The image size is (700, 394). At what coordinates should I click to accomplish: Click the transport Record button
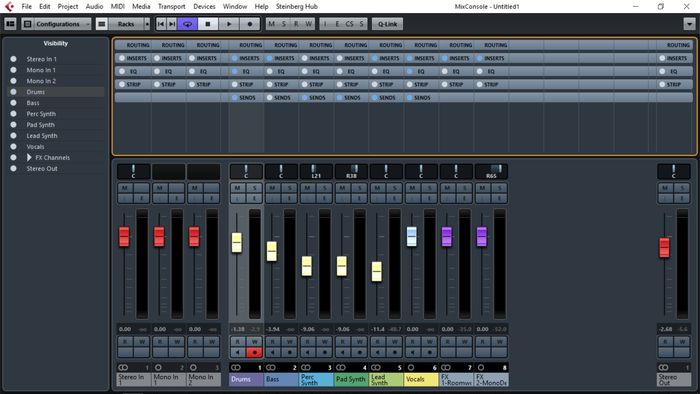pyautogui.click(x=250, y=24)
